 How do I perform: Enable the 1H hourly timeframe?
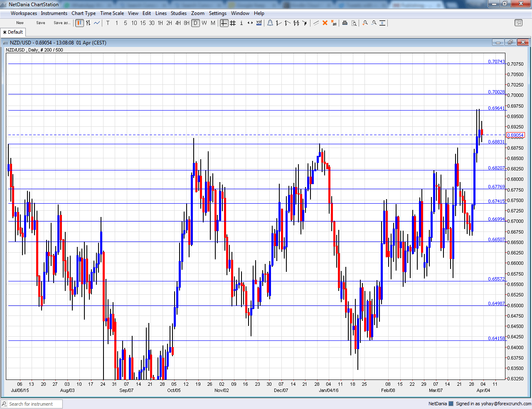[x=160, y=23]
